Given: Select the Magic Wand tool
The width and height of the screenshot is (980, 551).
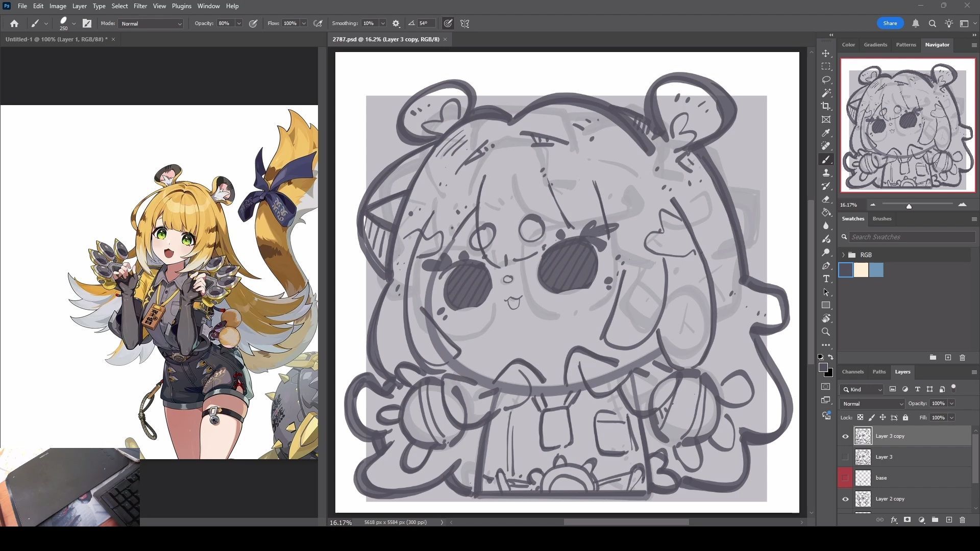Looking at the screenshot, I should [x=826, y=93].
